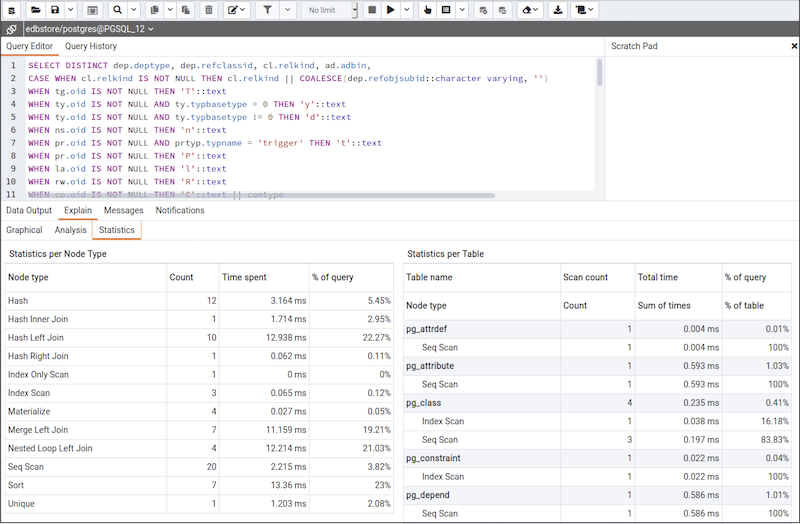Screen dimensions: 800x524
Task: Close the Scratch Pad panel
Action: tap(794, 46)
